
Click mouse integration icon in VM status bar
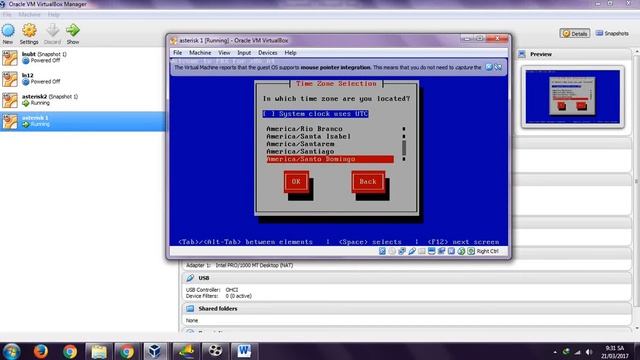coord(461,251)
